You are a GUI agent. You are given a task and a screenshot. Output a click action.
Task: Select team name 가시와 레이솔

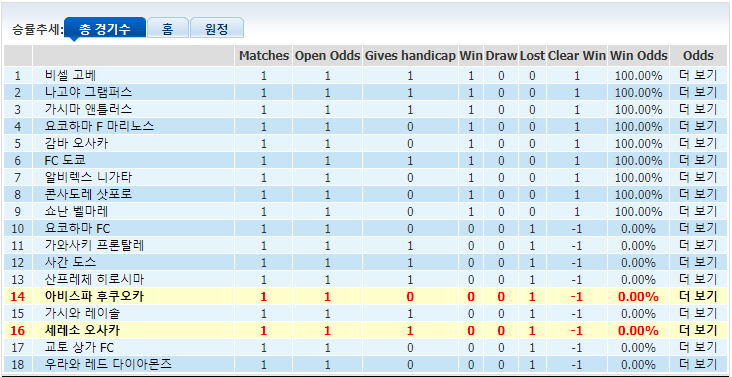point(83,314)
